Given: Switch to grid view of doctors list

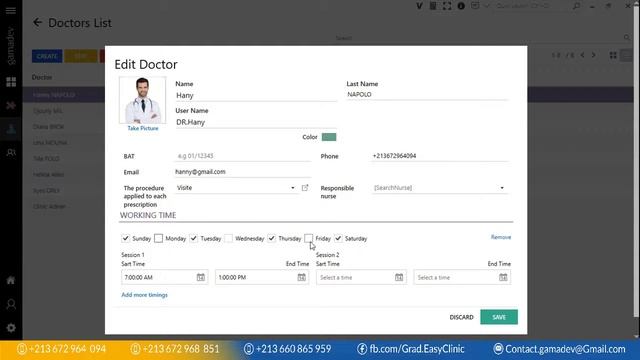Looking at the screenshot, I should (x=613, y=55).
